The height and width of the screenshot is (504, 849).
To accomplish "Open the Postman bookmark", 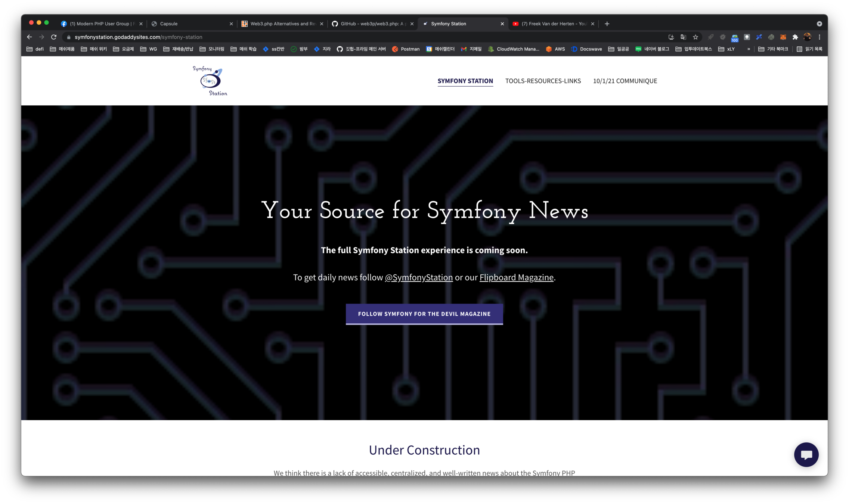I will click(x=406, y=49).
